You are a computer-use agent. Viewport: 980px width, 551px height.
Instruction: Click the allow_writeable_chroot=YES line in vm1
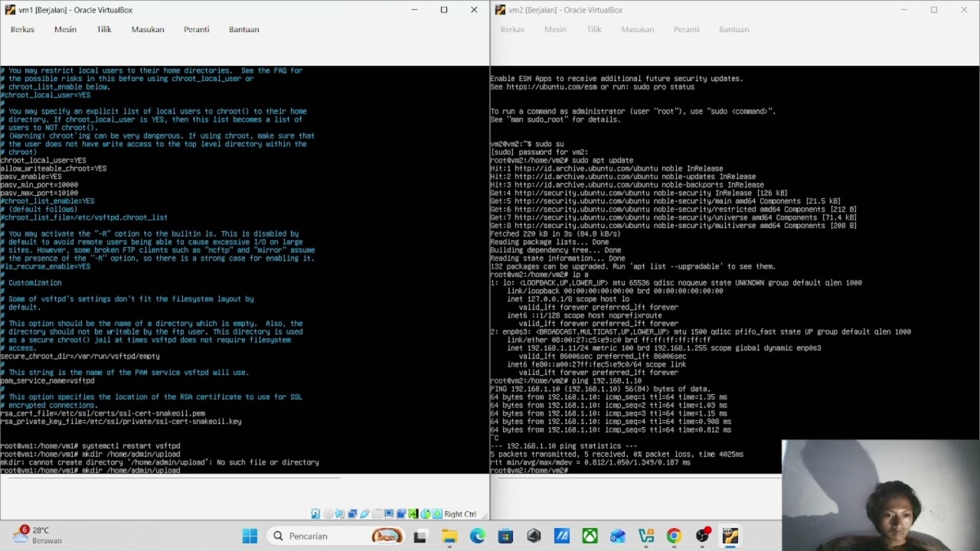tap(54, 168)
